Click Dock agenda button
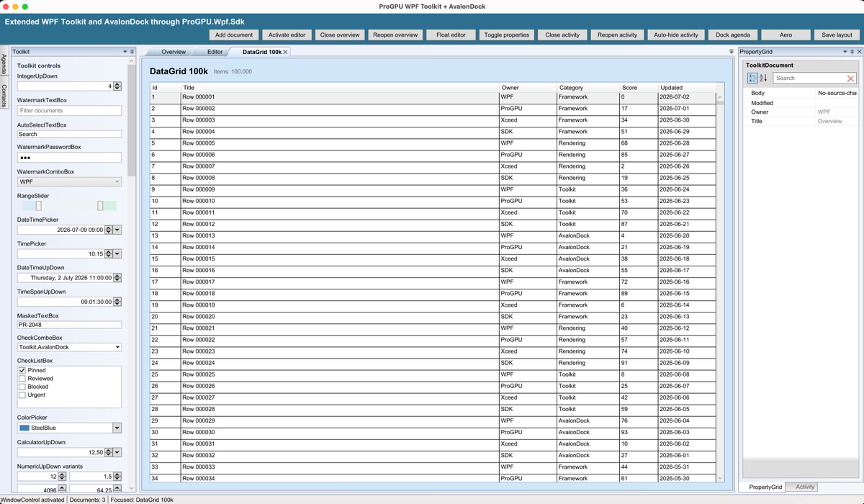The width and height of the screenshot is (864, 504). [x=732, y=35]
